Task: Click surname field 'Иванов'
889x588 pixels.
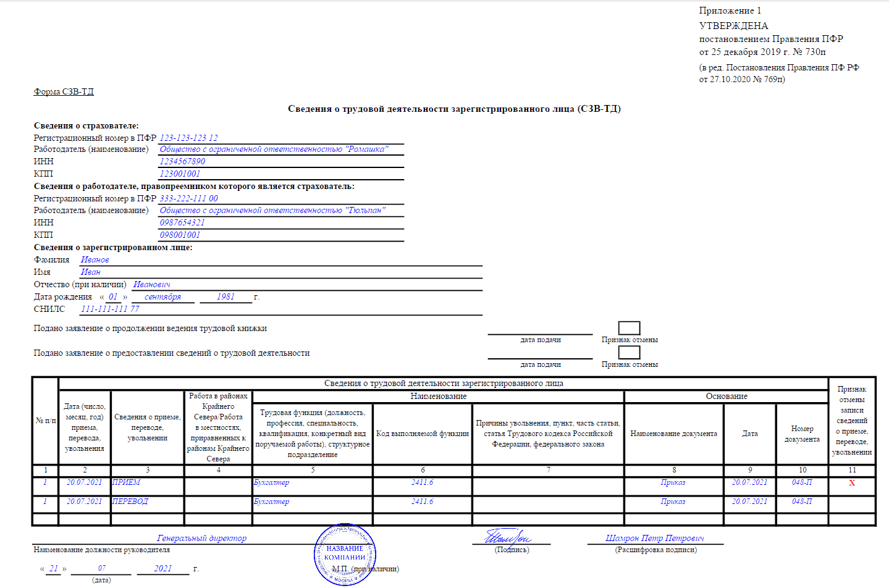Action: (x=281, y=259)
